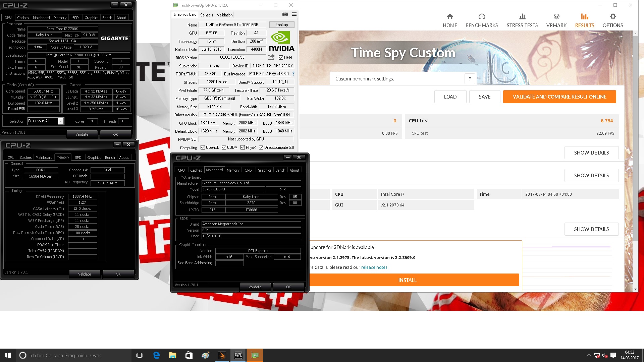Image resolution: width=644 pixels, height=362 pixels.
Task: Open 3DMark Options
Action: tap(613, 20)
